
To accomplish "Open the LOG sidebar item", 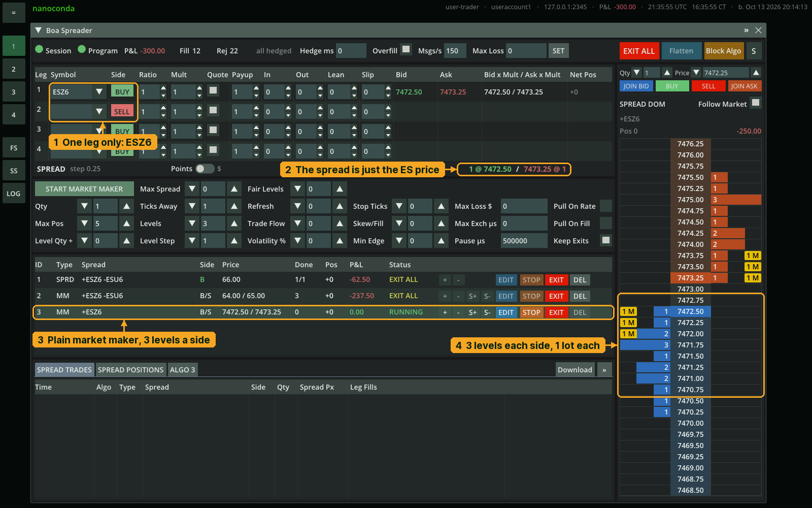I will [x=14, y=194].
